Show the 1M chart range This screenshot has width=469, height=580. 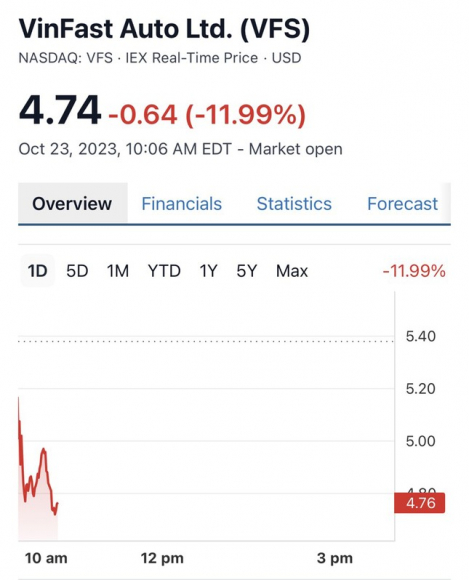tap(118, 271)
